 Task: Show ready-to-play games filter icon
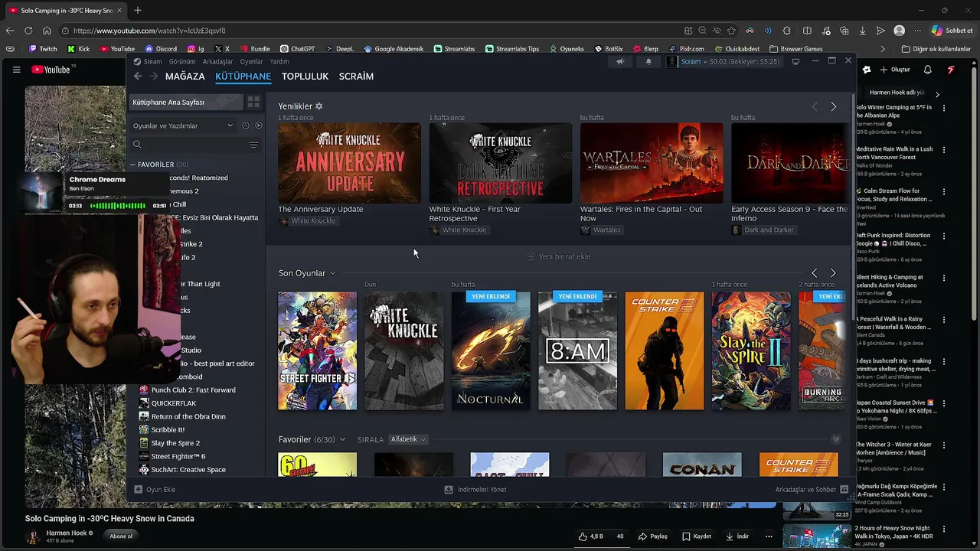pos(259,126)
